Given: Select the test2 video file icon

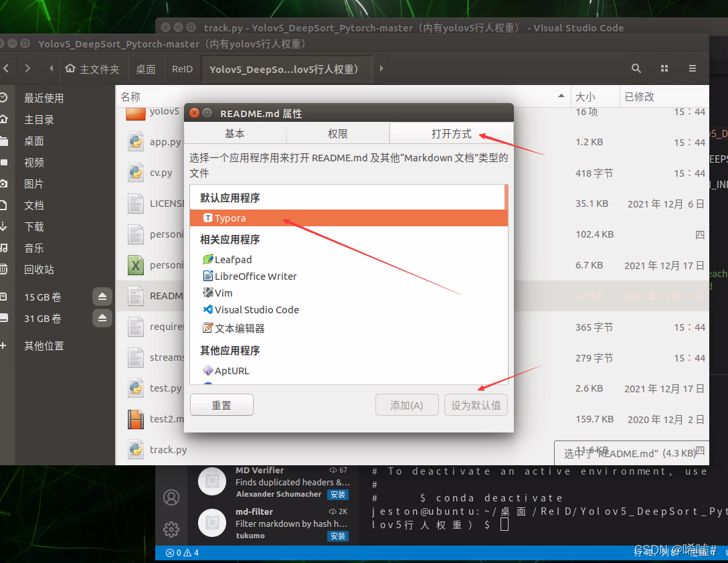Looking at the screenshot, I should [x=136, y=419].
